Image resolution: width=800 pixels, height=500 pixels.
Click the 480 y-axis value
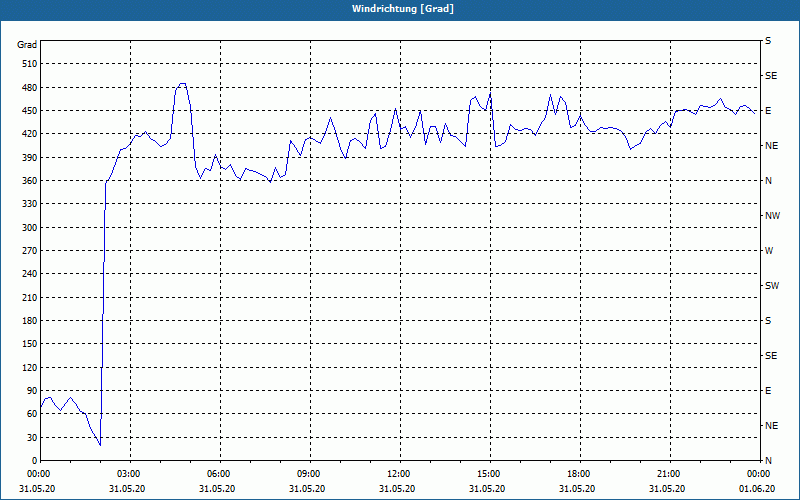coord(30,87)
